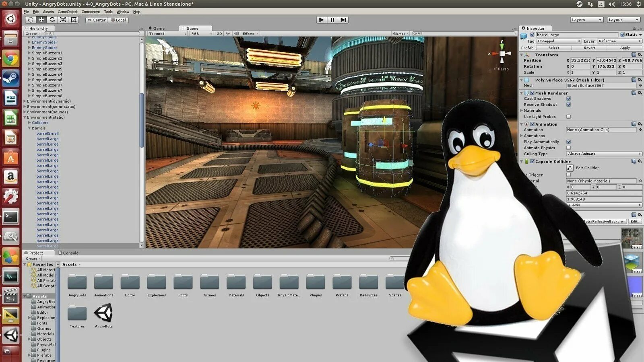
Task: Open the Culling Type dropdown
Action: (x=604, y=154)
